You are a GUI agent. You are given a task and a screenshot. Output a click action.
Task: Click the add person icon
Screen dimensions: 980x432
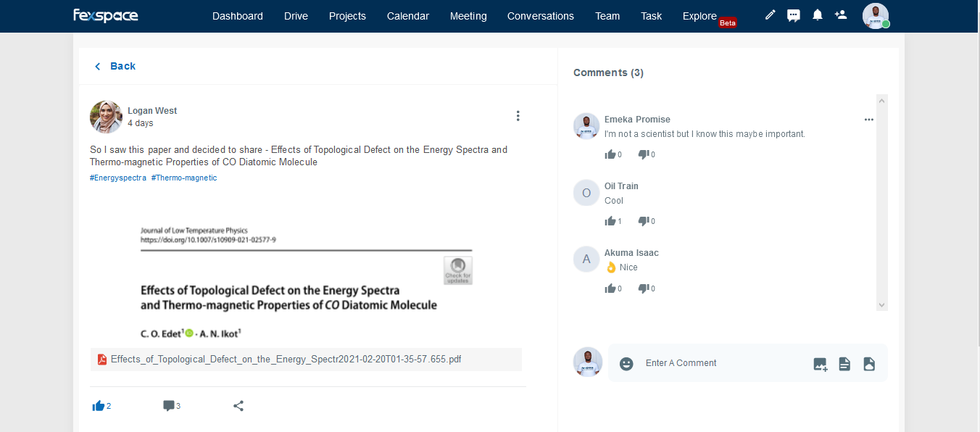841,14
